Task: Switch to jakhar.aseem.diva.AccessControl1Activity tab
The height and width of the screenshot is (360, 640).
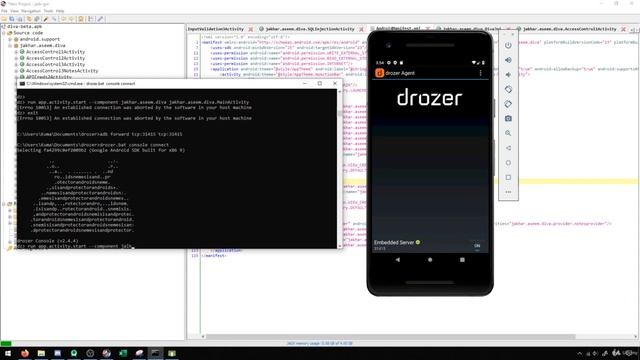Action: tap(569, 29)
